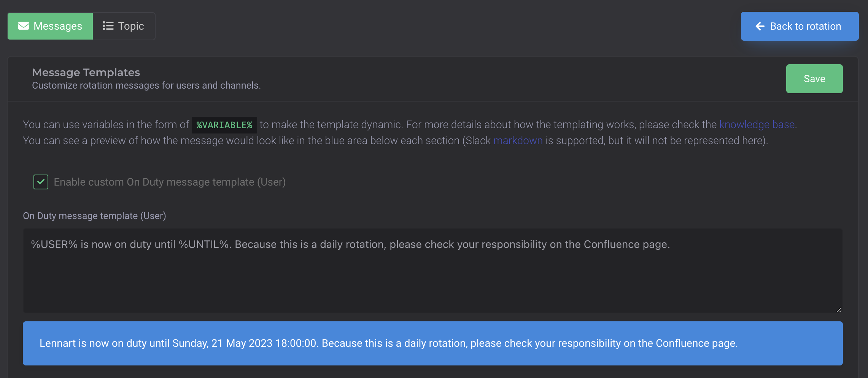This screenshot has height=378, width=868.
Task: Open the knowledge base link
Action: [757, 124]
